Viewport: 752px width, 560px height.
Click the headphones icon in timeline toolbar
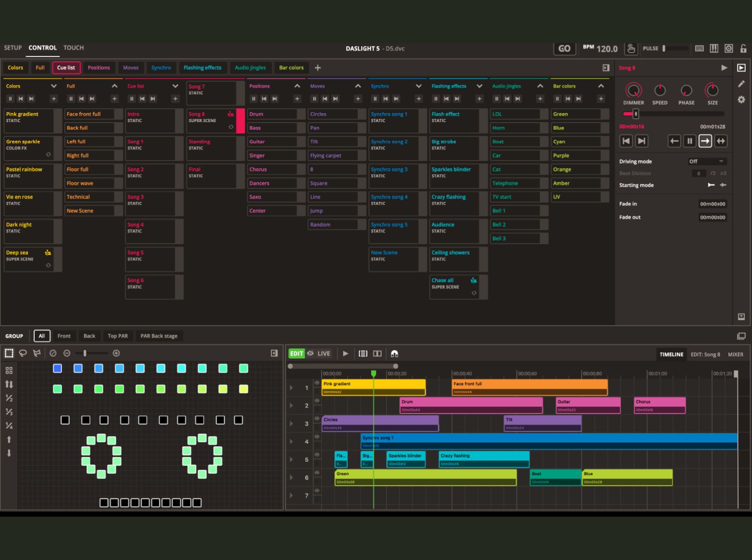click(x=394, y=353)
